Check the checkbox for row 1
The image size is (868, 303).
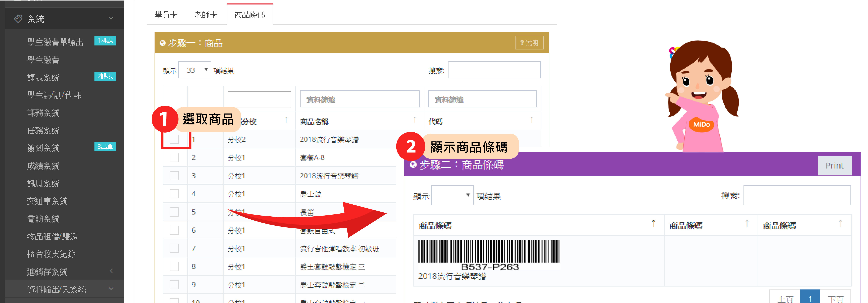174,139
